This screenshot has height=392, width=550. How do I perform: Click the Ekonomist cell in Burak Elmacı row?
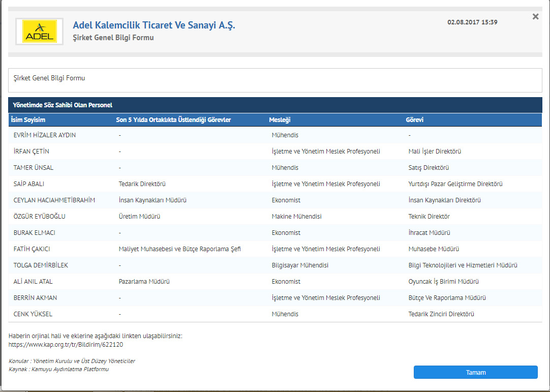(x=286, y=233)
